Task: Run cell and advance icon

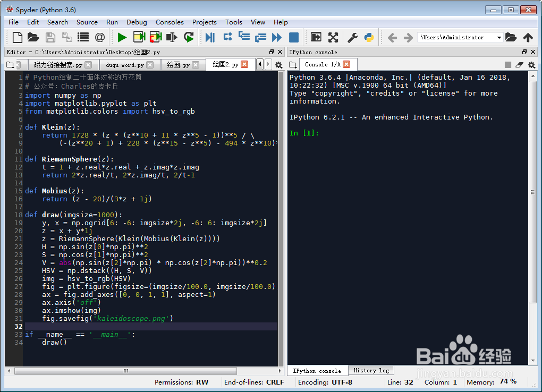Action: 156,37
